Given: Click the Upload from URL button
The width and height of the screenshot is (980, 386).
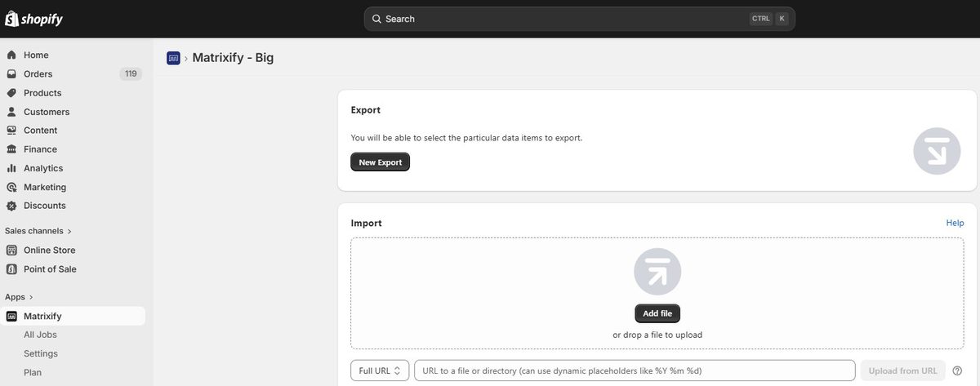Looking at the screenshot, I should pos(902,370).
